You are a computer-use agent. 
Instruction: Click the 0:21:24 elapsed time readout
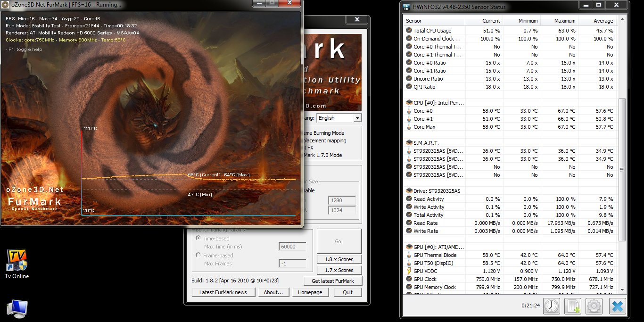pyautogui.click(x=530, y=305)
